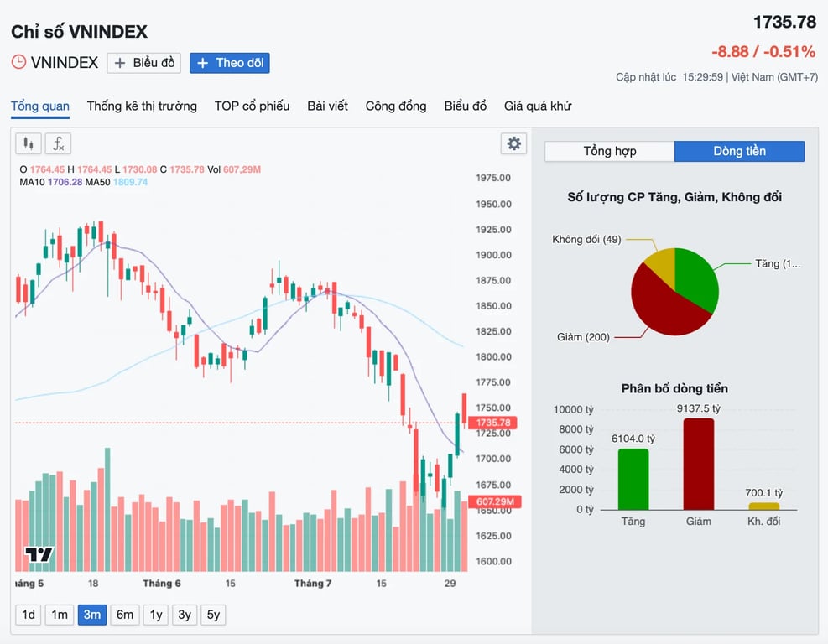Click the 700.1 tỷ bar value
Image resolution: width=828 pixels, height=644 pixels.
click(763, 493)
